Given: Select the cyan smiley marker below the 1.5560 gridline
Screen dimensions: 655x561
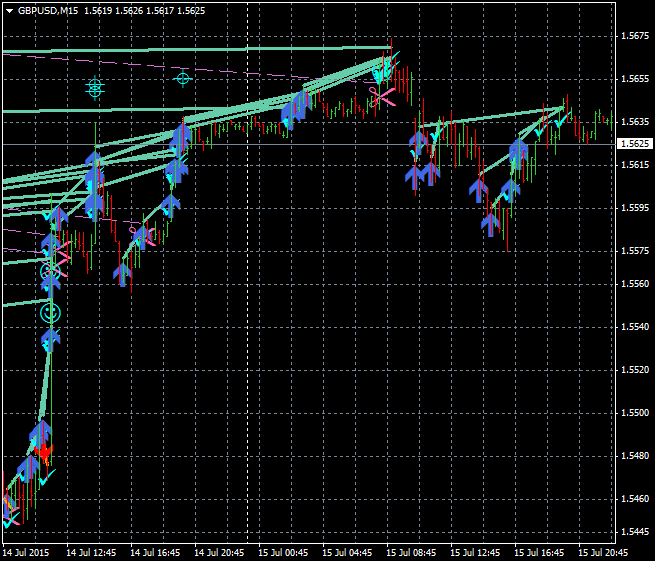Looking at the screenshot, I should tap(51, 313).
